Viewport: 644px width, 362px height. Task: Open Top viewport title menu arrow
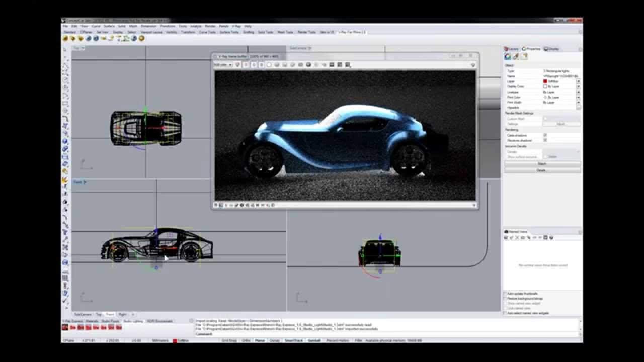(x=84, y=48)
